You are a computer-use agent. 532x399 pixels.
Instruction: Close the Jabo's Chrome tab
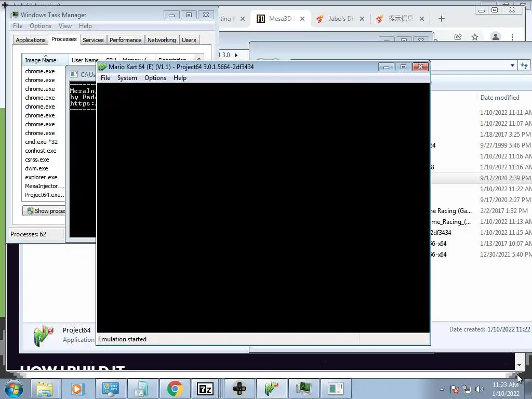click(362, 19)
